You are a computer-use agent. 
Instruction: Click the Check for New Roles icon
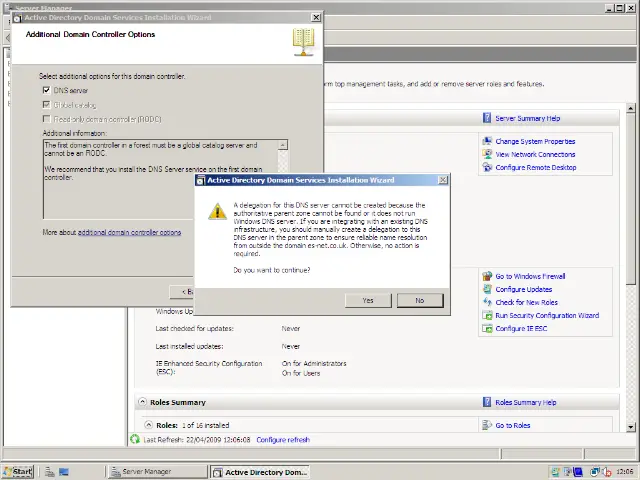487,302
